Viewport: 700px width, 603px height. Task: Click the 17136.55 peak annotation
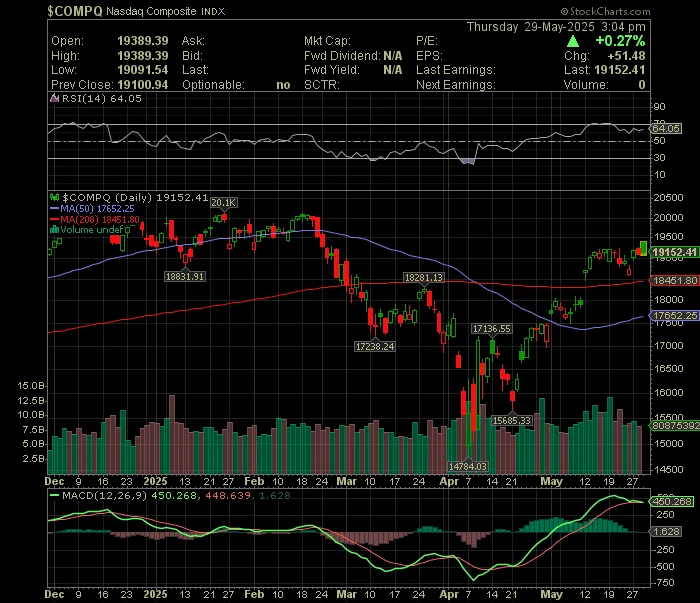[492, 329]
